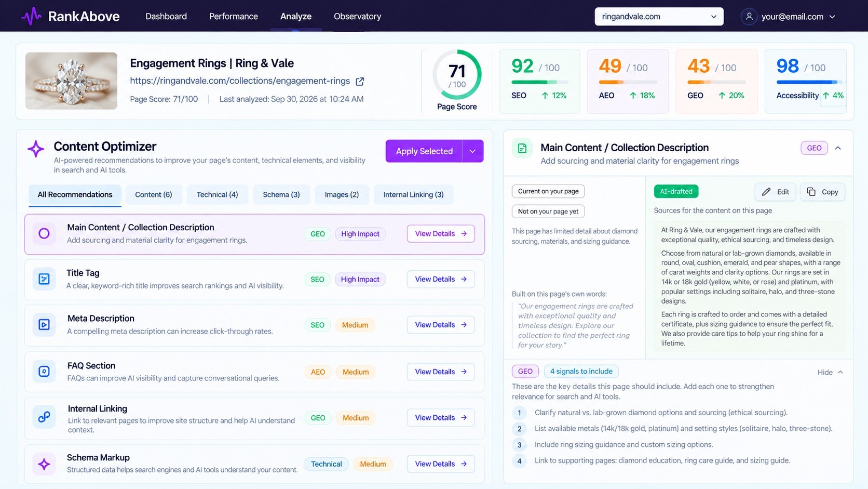The height and width of the screenshot is (489, 868).
Task: Open the Observatory page
Action: coord(357,16)
